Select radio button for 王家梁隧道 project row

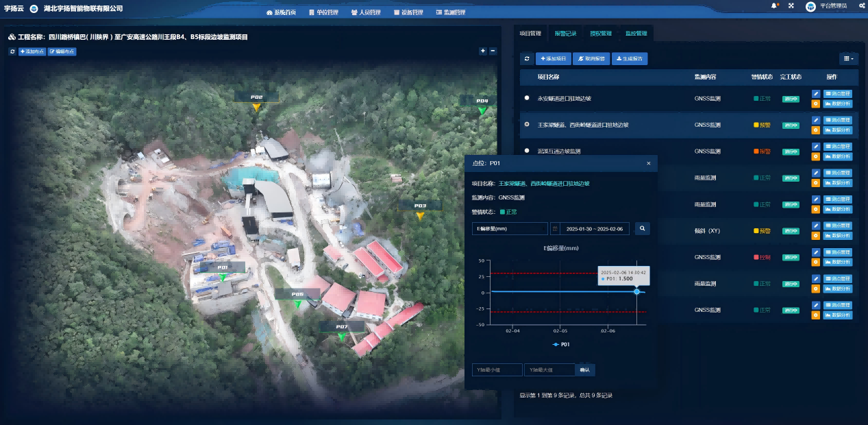[x=527, y=125]
